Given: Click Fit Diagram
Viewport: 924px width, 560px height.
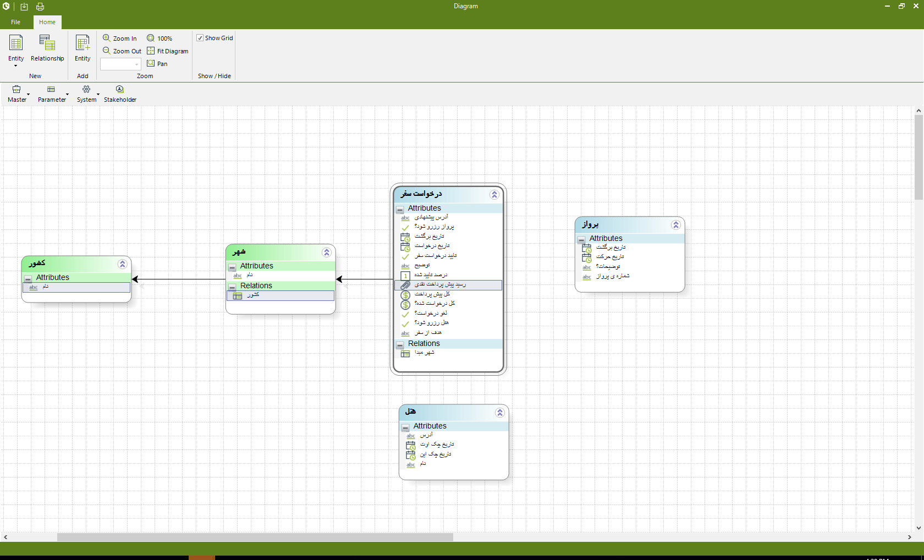Looking at the screenshot, I should click(168, 51).
